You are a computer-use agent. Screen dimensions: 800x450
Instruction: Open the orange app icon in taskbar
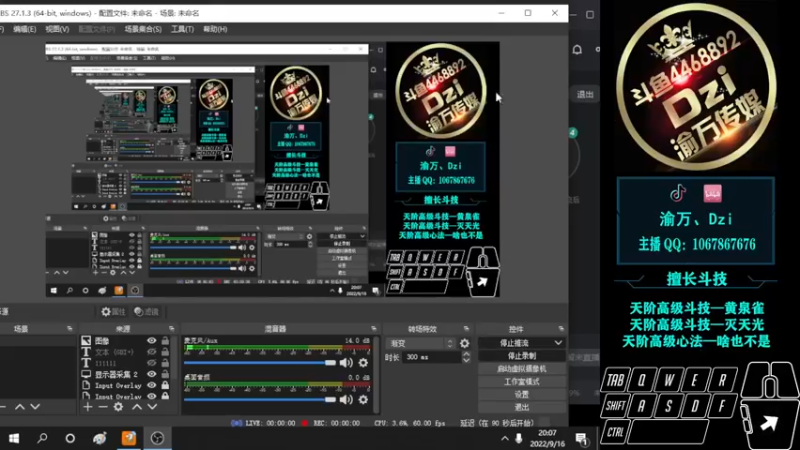pyautogui.click(x=129, y=438)
